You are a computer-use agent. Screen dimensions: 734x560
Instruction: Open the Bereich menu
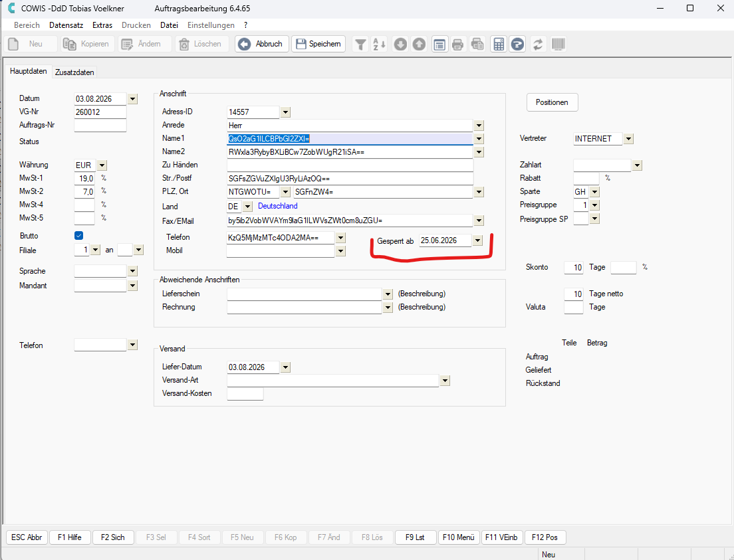[x=27, y=25]
